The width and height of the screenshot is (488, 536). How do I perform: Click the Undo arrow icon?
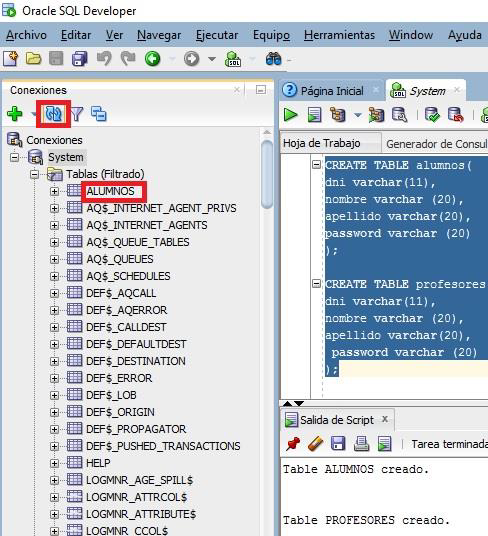point(104,59)
